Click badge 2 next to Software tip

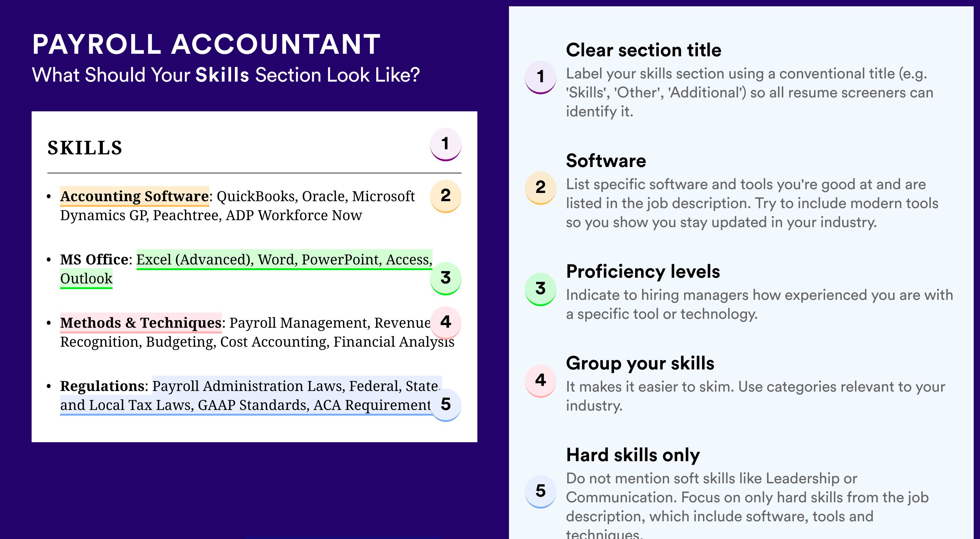click(x=541, y=188)
